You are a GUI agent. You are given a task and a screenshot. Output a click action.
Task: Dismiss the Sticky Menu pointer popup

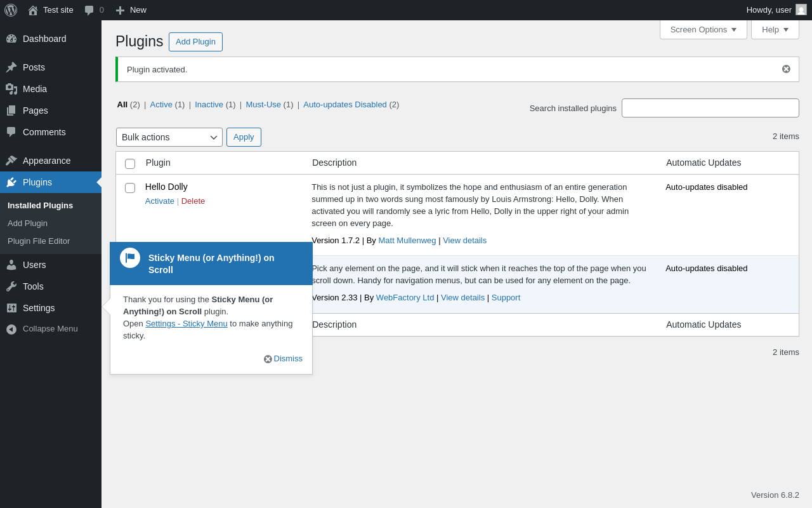287,359
